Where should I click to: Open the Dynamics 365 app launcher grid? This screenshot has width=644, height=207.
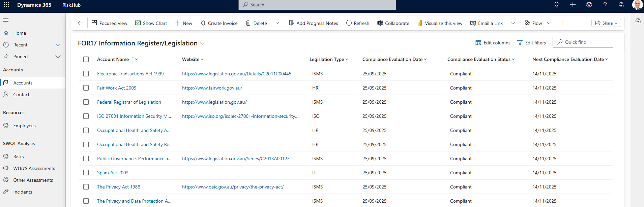coord(6,5)
